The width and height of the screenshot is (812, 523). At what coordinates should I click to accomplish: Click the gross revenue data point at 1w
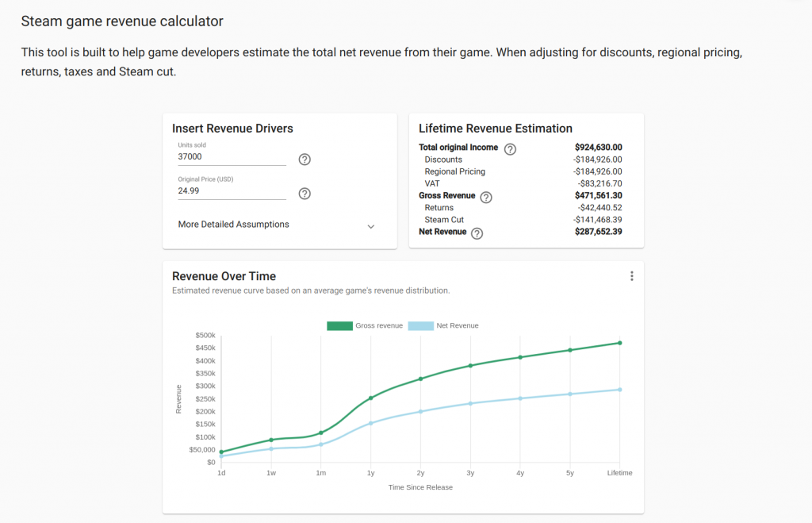pyautogui.click(x=271, y=440)
